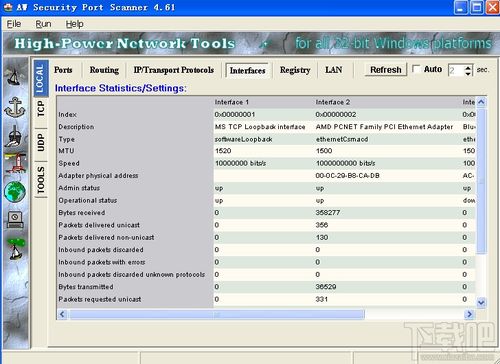Click the vertical scrollbar down arrow
The height and width of the screenshot is (364, 500).
tap(481, 303)
